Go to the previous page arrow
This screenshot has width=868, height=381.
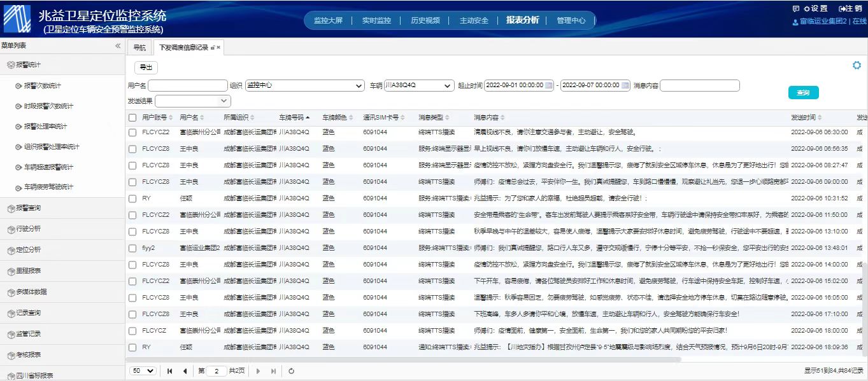185,371
